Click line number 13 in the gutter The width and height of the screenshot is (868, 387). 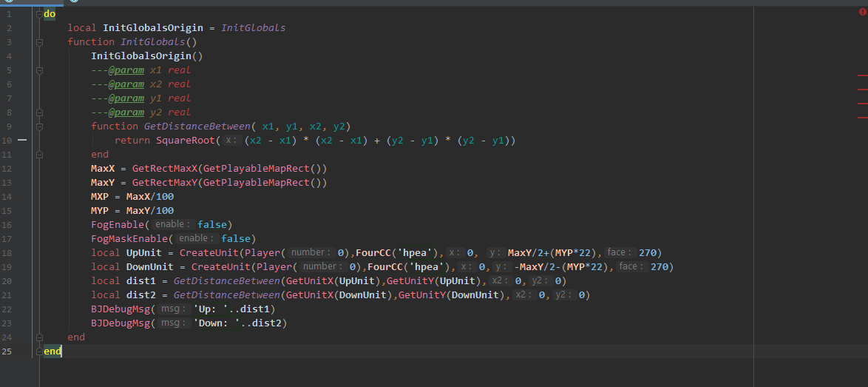(x=7, y=183)
